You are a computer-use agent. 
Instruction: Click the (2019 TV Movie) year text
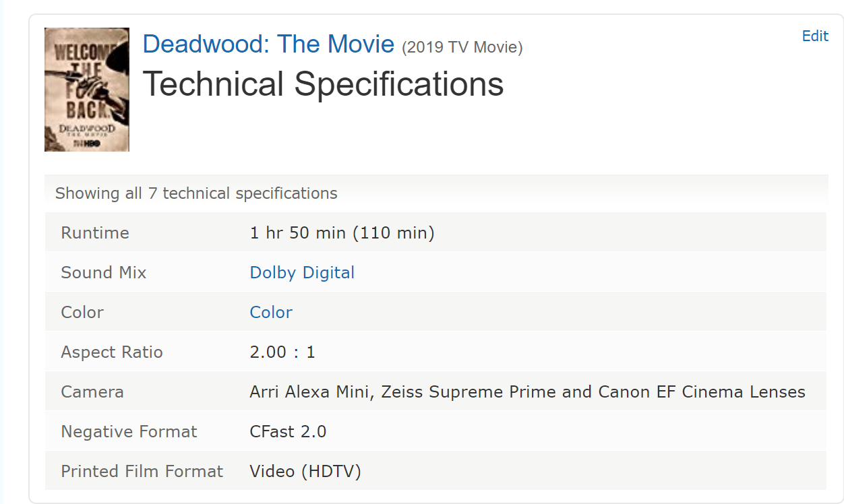point(462,47)
